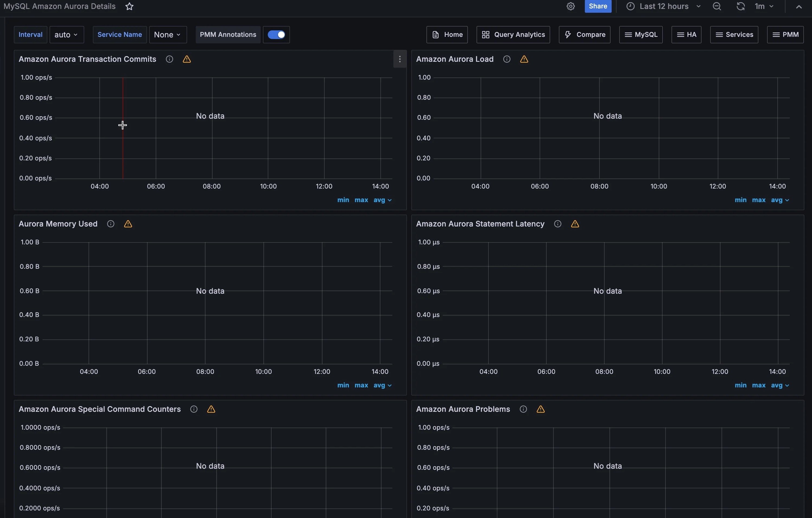812x518 pixels.
Task: Star the MySQL Amazon Aurora Details dashboard
Action: click(x=129, y=7)
